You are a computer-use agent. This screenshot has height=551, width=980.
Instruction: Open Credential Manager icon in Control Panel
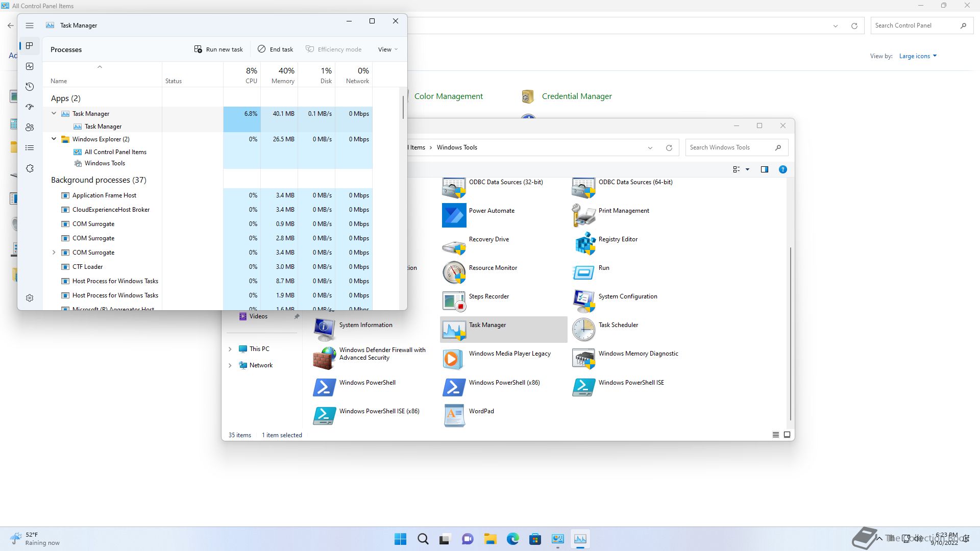pos(528,96)
